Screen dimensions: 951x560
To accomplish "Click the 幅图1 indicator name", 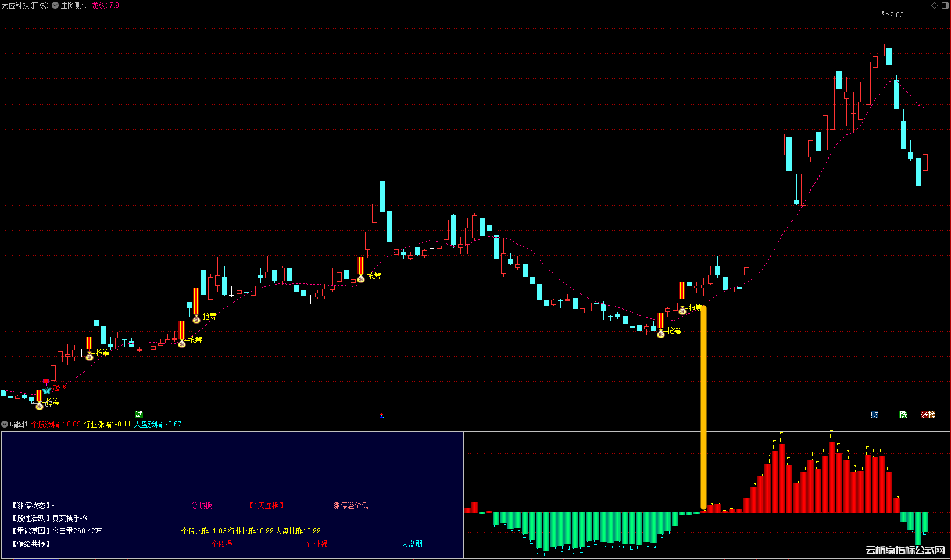I will [19, 424].
